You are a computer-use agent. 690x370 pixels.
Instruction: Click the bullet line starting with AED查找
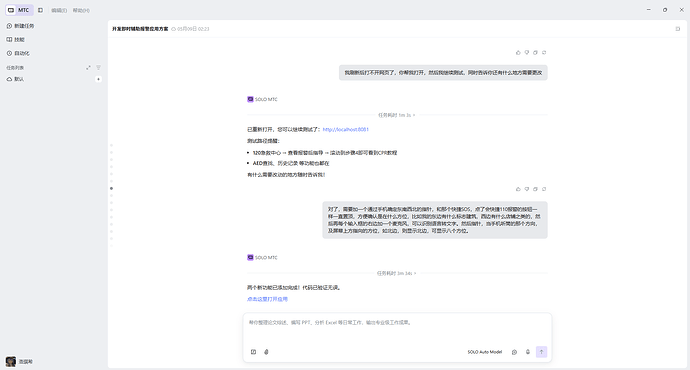(291, 163)
